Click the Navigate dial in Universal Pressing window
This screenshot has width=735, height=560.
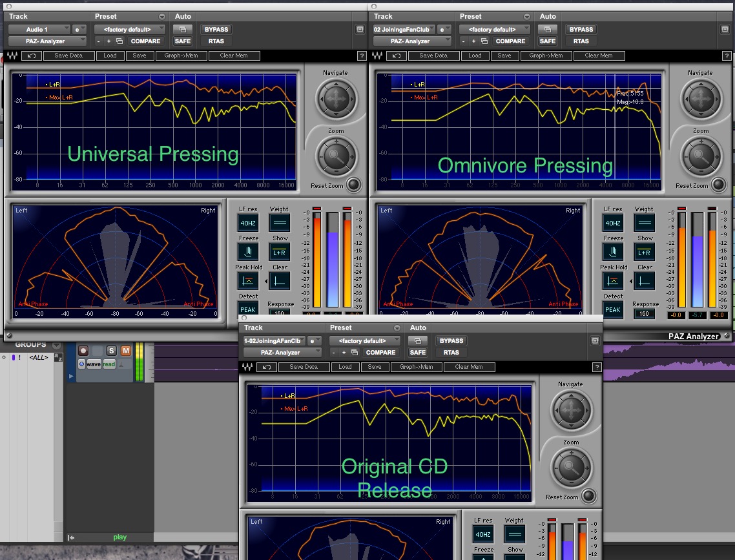tap(336, 99)
